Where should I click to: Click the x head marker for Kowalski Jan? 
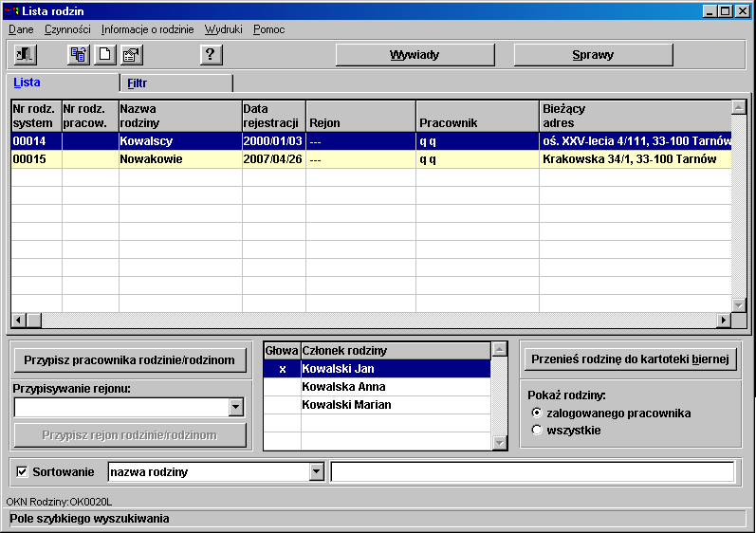tap(282, 369)
